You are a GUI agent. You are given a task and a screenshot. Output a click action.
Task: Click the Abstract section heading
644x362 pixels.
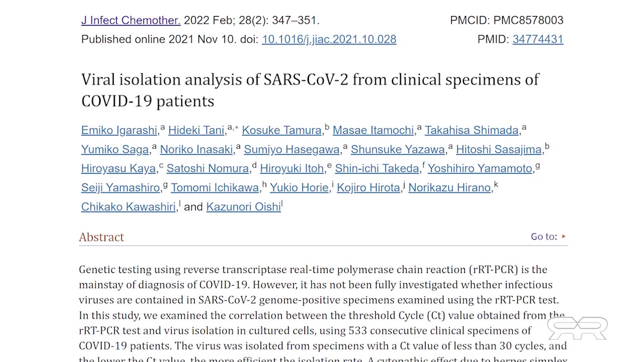pyautogui.click(x=101, y=237)
